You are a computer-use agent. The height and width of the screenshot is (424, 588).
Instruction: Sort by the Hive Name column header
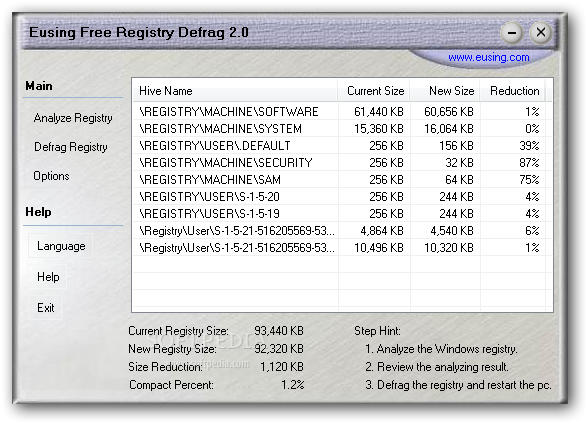pos(235,91)
